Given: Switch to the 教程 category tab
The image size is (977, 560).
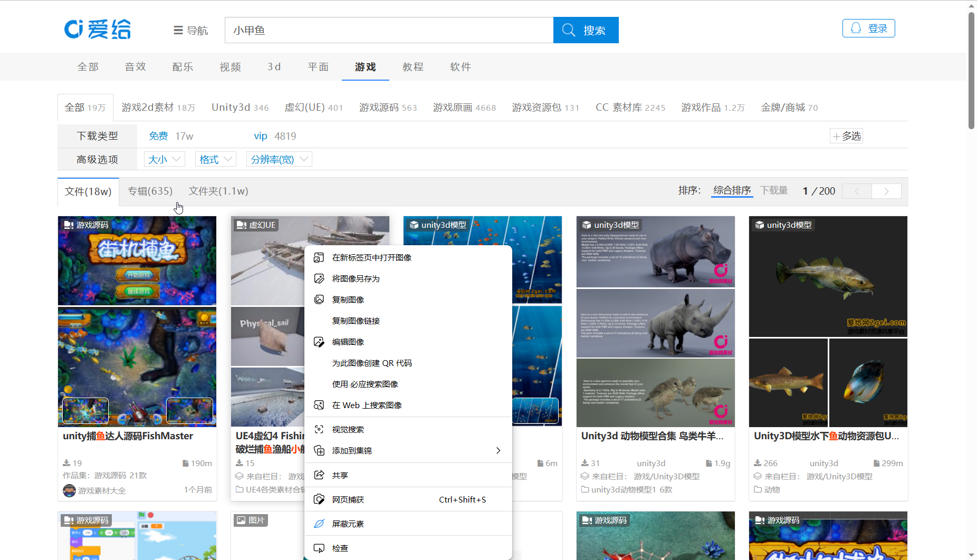Looking at the screenshot, I should [x=413, y=67].
